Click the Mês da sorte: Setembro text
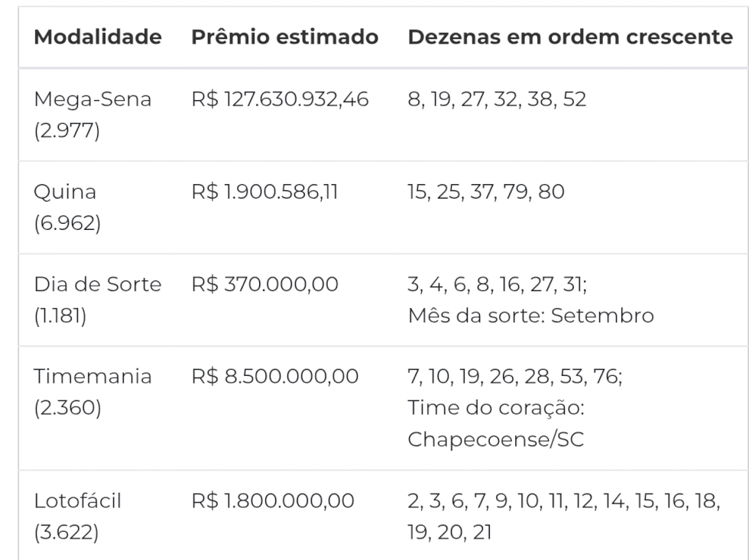 tap(530, 316)
